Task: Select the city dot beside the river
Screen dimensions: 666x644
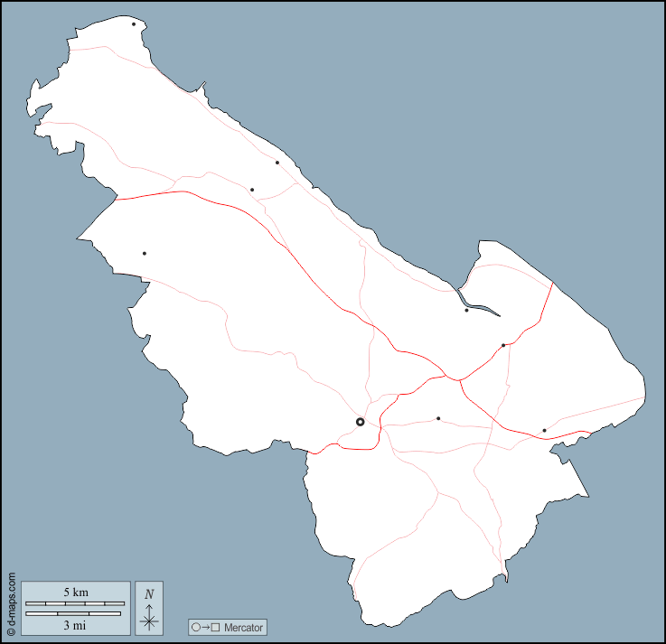Action: point(466,311)
